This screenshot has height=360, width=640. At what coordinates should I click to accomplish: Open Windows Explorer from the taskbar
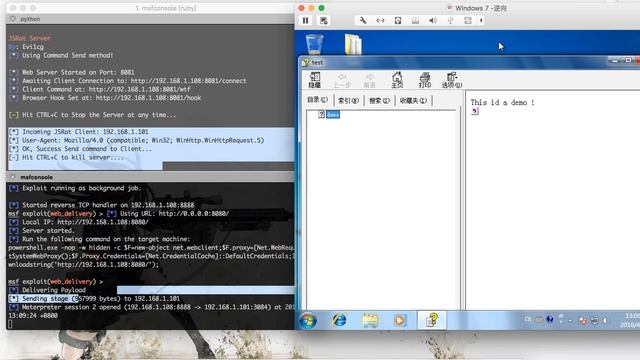point(370,320)
